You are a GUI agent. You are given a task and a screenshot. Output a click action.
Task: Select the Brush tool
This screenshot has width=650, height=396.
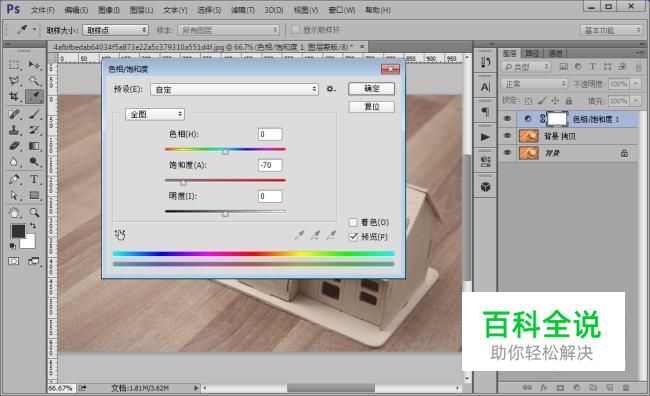[34, 114]
